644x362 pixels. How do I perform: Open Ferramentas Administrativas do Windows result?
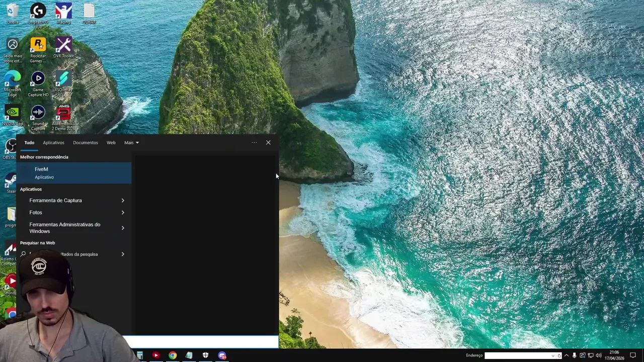coord(65,228)
